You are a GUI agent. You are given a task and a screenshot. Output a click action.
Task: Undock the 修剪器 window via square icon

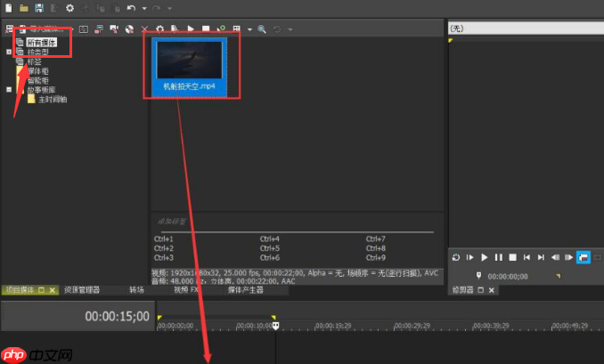pyautogui.click(x=481, y=290)
